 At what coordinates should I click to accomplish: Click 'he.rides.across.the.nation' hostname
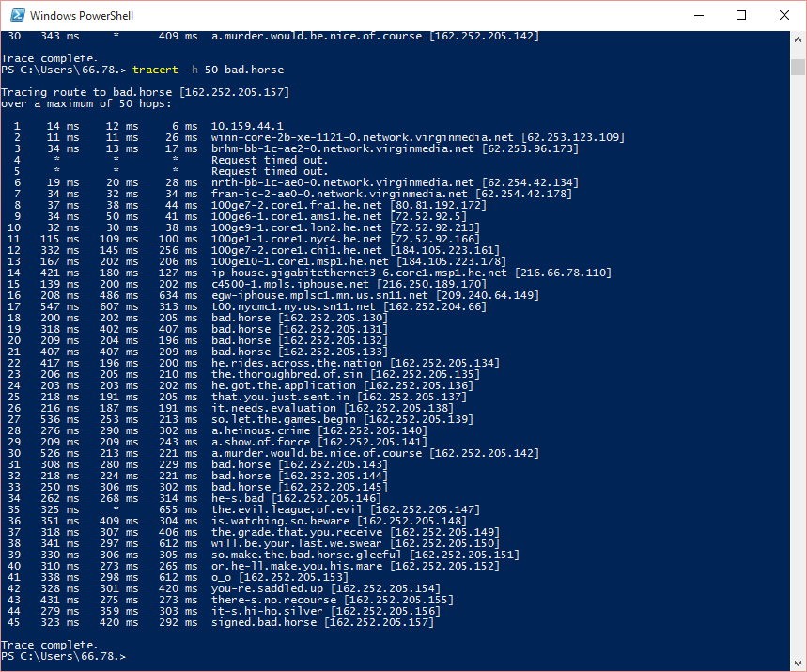[x=297, y=364]
